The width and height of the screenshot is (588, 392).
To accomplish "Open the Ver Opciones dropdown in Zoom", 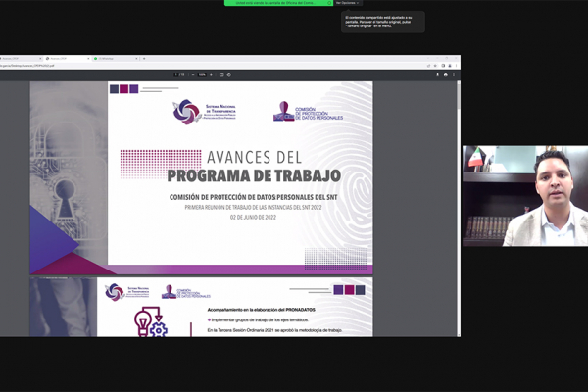I will 348,3.
